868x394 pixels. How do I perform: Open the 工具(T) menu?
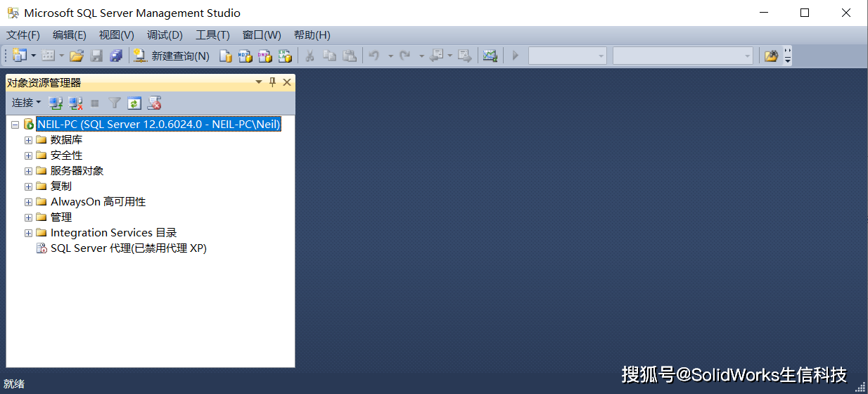tap(212, 35)
